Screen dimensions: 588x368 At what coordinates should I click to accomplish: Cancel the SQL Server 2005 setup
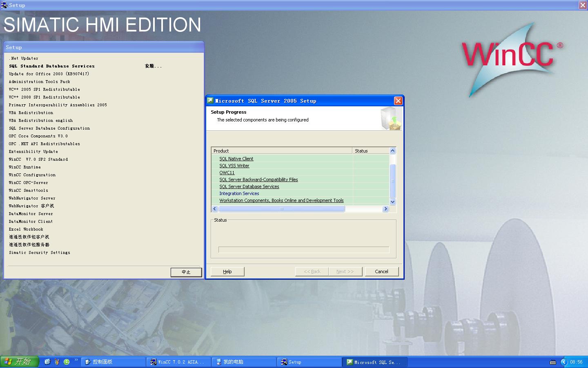[382, 272]
